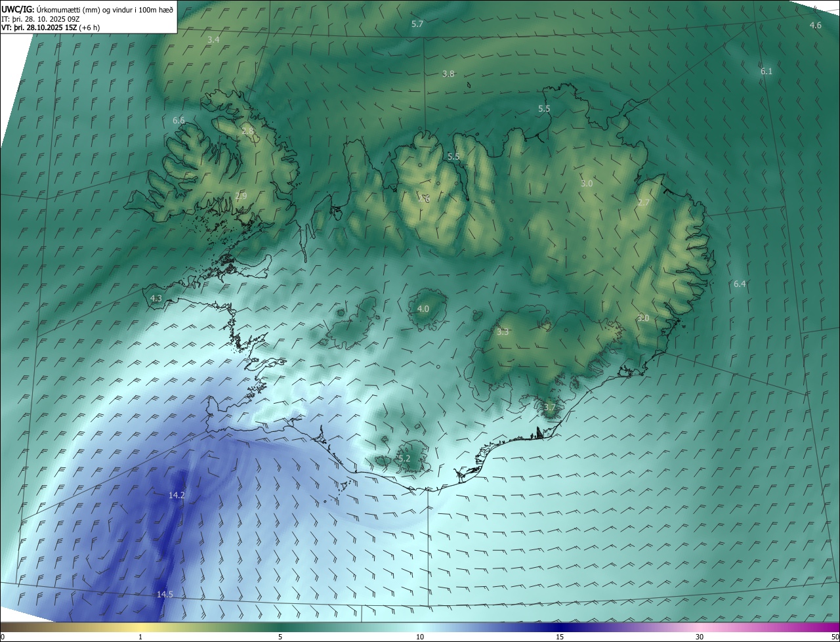Click the 5 tick on the color scale
The height and width of the screenshot is (642, 840).
pos(280,637)
